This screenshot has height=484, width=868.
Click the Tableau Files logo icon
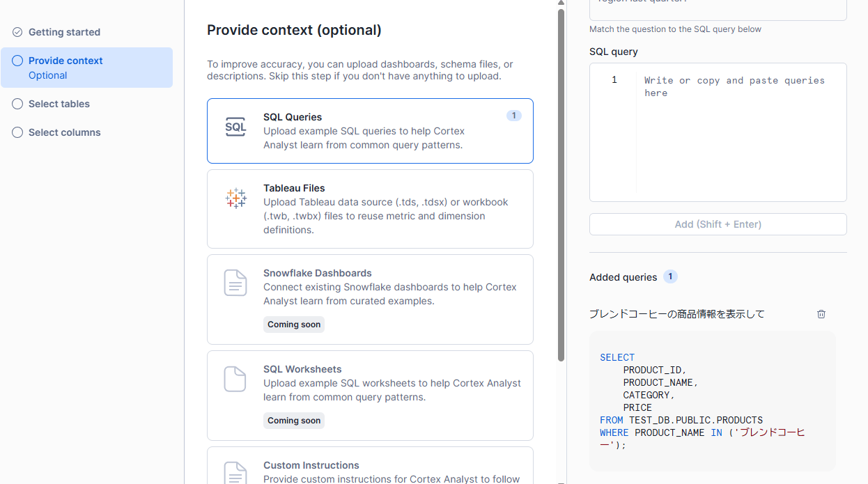(x=235, y=198)
